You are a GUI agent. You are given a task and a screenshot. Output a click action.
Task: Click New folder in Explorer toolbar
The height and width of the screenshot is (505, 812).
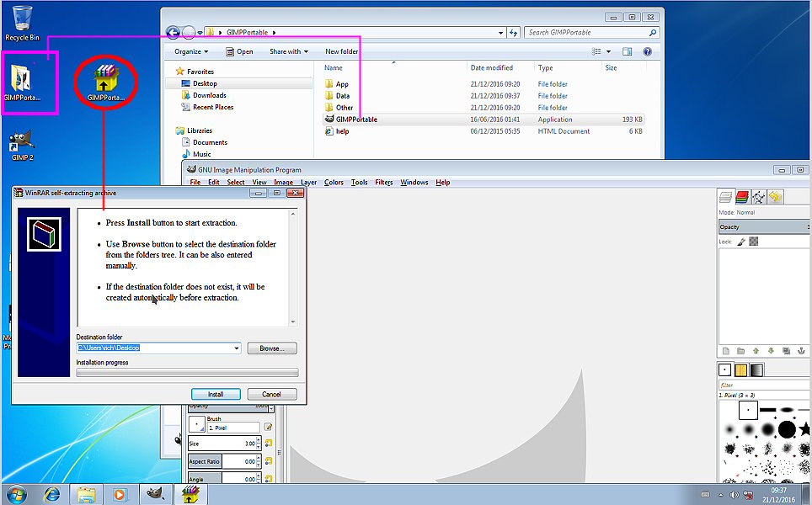pos(341,51)
